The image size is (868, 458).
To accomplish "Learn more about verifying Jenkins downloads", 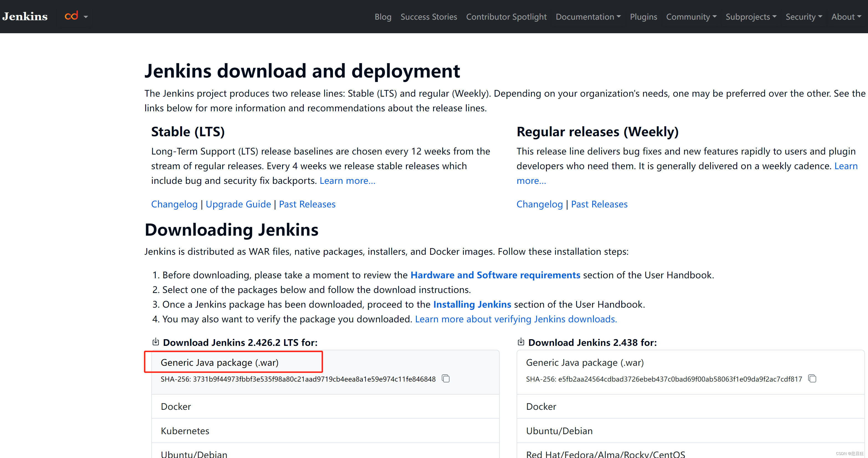I will (x=515, y=319).
